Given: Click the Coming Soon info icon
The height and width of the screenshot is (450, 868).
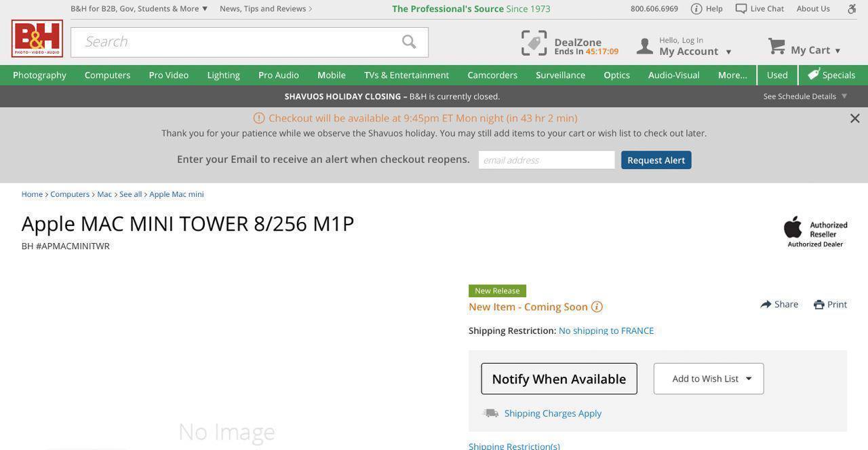Looking at the screenshot, I should (597, 307).
